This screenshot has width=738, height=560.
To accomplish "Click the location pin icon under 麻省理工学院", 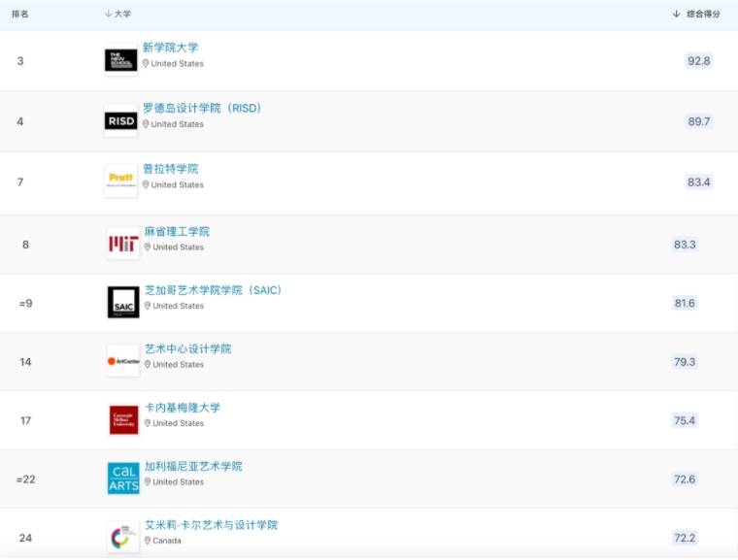I will pyautogui.click(x=148, y=247).
